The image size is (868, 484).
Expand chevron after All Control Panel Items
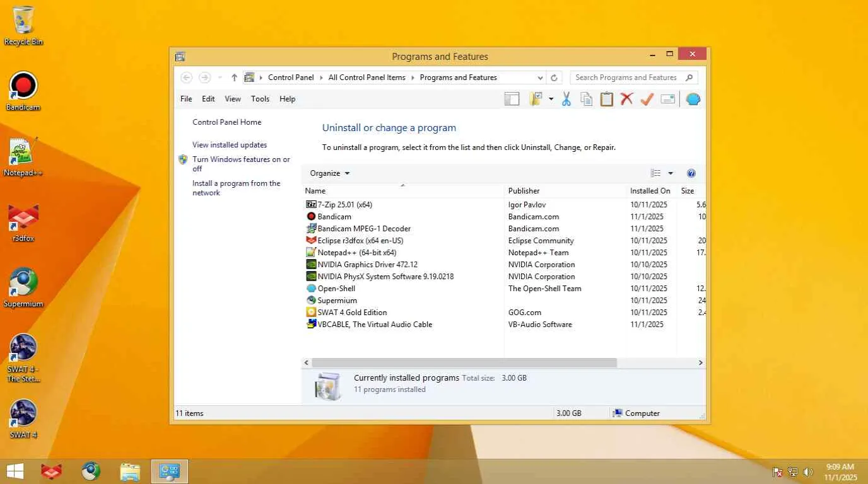(x=413, y=78)
